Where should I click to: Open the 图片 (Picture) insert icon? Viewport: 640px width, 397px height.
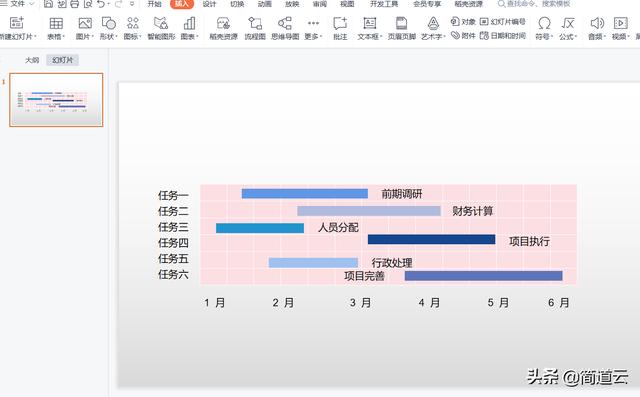coord(85,23)
